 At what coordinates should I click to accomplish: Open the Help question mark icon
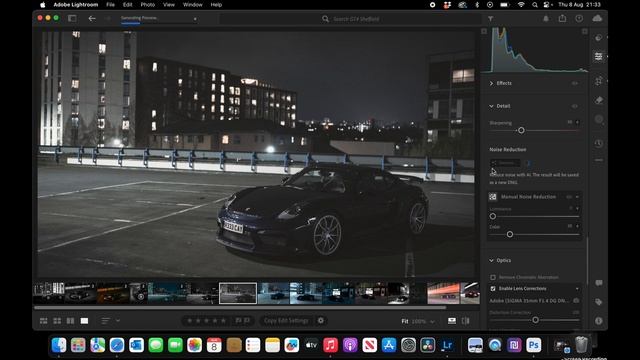tap(579, 18)
